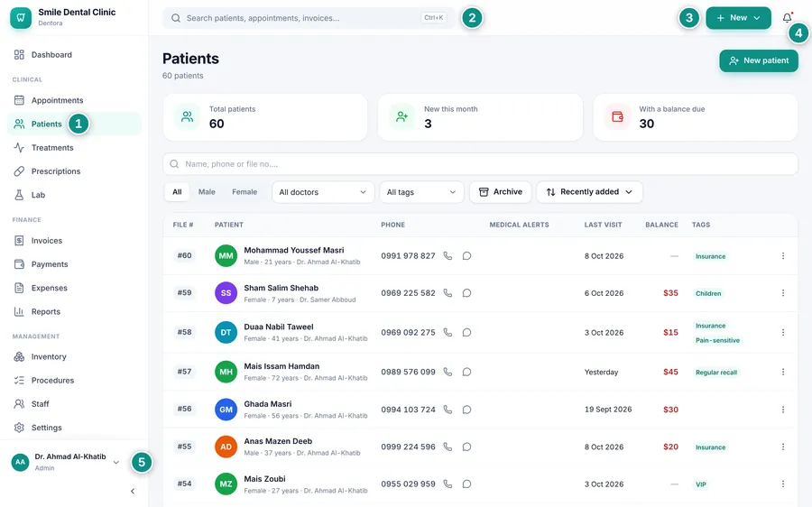
Task: Open Lab in sidebar
Action: [74, 195]
